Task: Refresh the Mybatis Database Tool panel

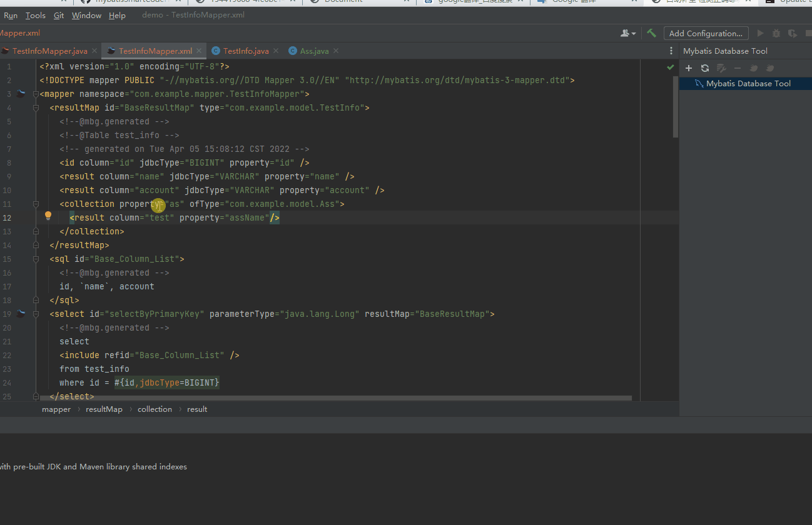Action: click(705, 68)
